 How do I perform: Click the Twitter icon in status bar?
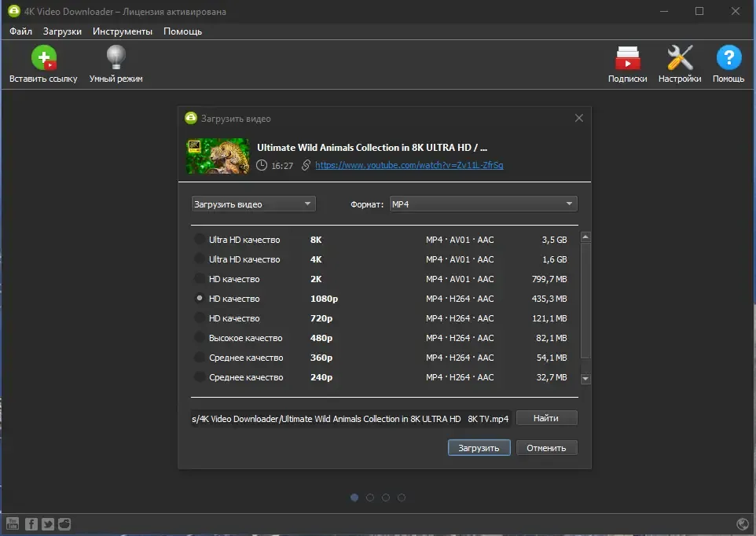tap(48, 523)
